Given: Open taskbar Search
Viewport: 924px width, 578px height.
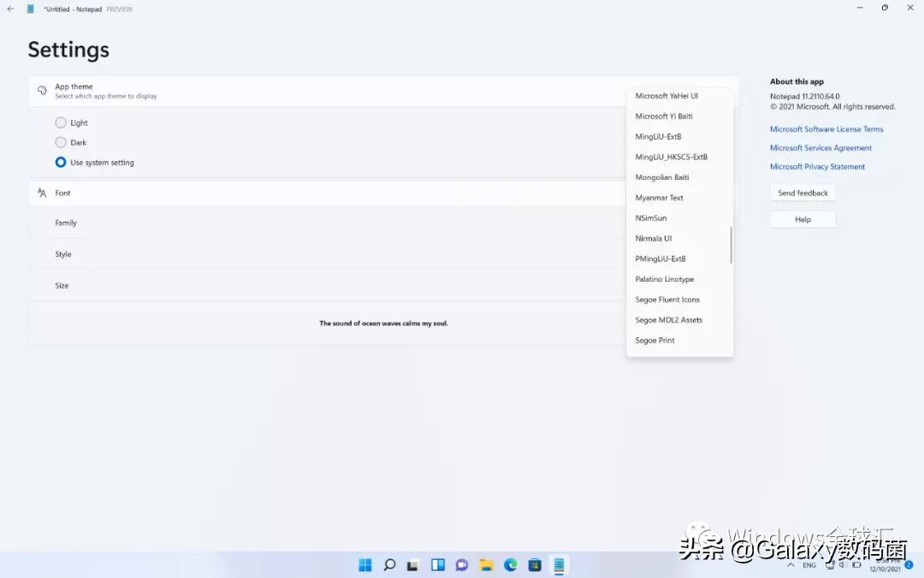Looking at the screenshot, I should pos(389,565).
